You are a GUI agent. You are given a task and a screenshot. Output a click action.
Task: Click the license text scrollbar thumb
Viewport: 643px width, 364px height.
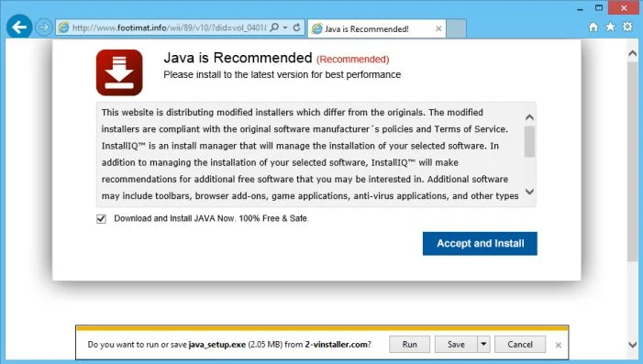pyautogui.click(x=529, y=141)
